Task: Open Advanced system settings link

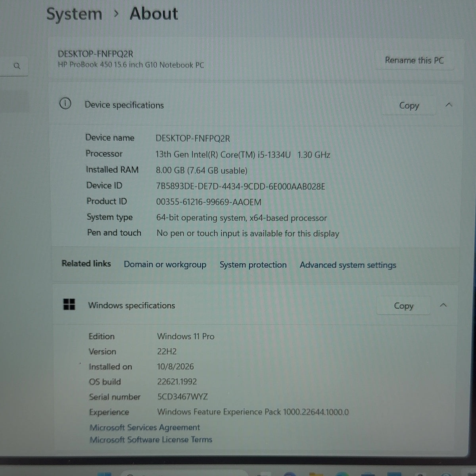Action: [348, 265]
